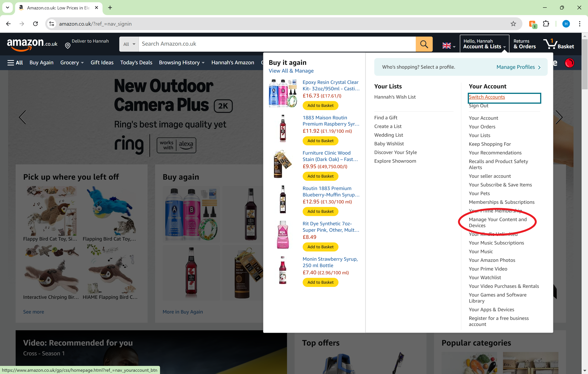Click Your Subscribe & Save Items

pyautogui.click(x=500, y=185)
